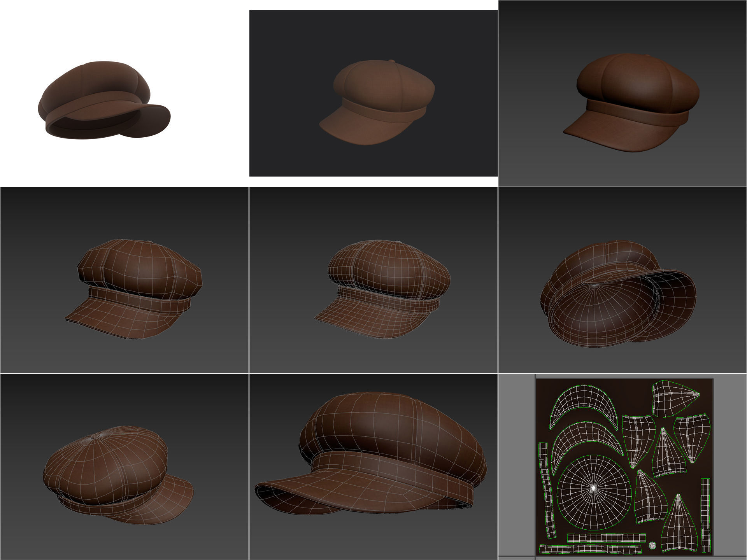Select the small round button UV island
Viewport: 747px width, 560px height.
(652, 546)
